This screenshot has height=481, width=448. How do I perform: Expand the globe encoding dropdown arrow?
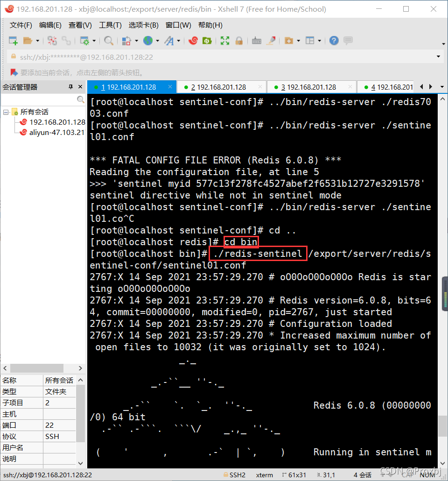[157, 41]
